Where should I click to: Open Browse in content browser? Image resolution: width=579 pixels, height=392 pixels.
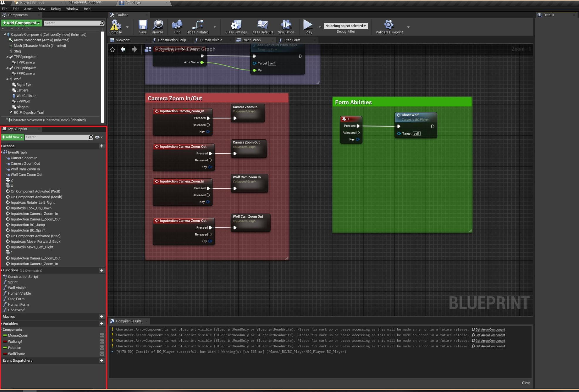click(x=157, y=25)
